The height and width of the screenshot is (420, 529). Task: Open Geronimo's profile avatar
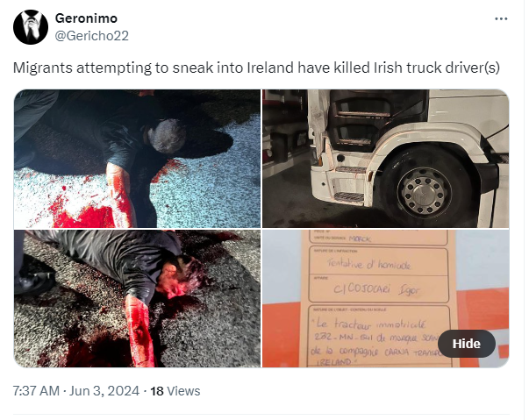coord(31,27)
